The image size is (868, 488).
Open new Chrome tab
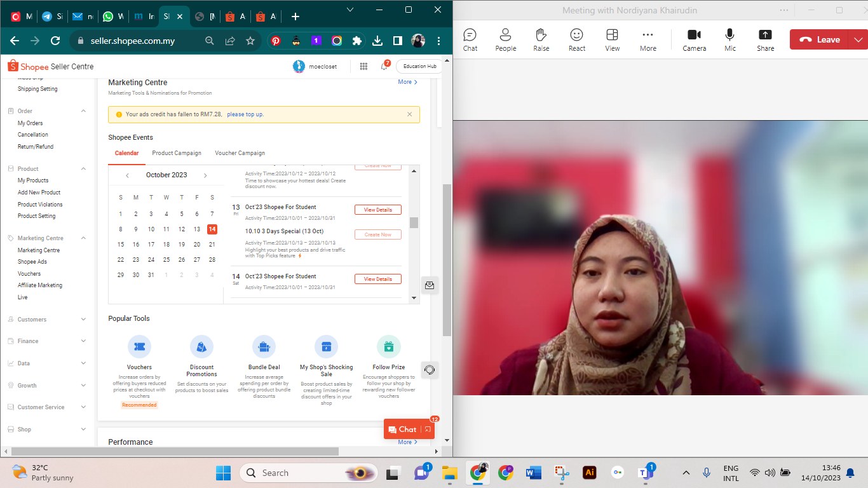tap(295, 17)
